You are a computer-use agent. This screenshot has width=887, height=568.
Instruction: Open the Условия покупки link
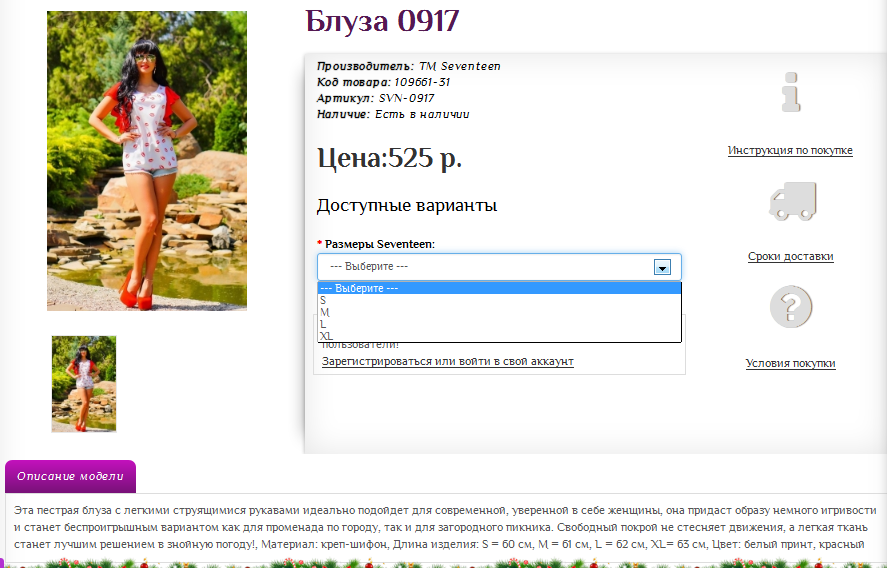coord(790,363)
